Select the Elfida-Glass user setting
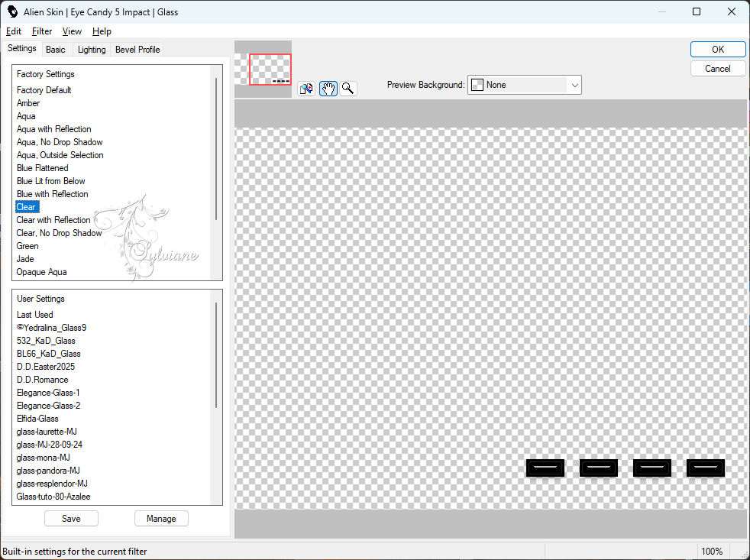This screenshot has width=750, height=560. [x=37, y=418]
